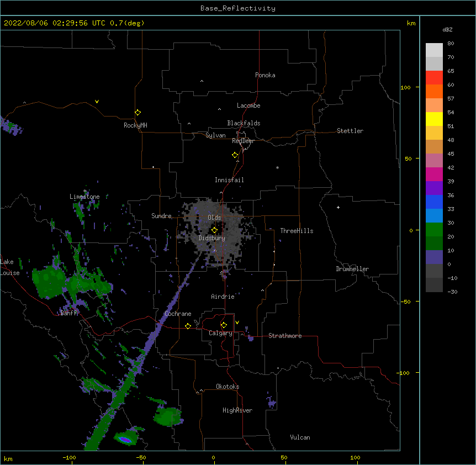Click the bright green 30-20 dBZ legend swatch
The image size is (476, 465).
pyautogui.click(x=434, y=230)
